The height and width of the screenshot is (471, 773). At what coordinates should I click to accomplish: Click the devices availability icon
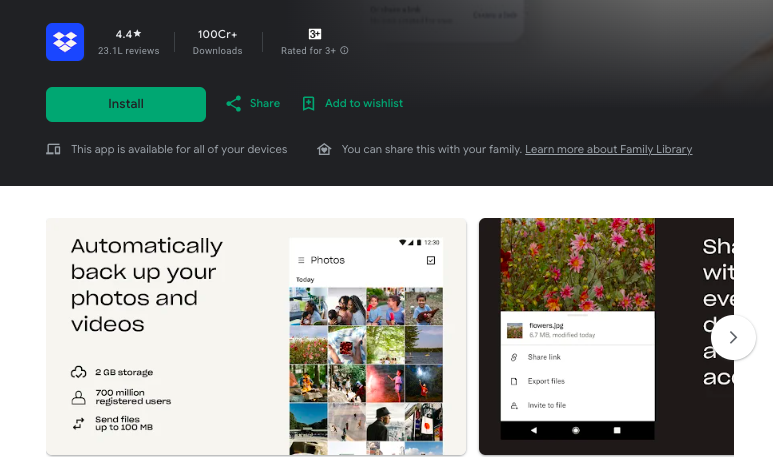(x=53, y=149)
